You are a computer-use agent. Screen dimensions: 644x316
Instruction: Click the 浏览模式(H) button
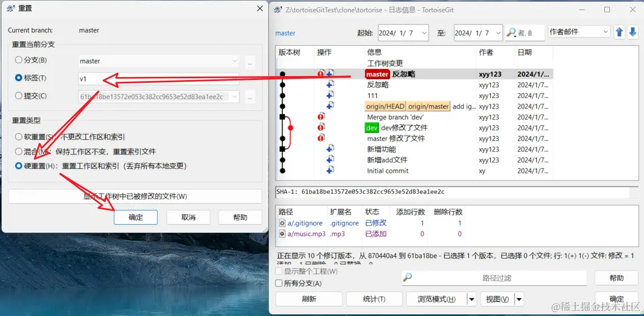tap(437, 299)
